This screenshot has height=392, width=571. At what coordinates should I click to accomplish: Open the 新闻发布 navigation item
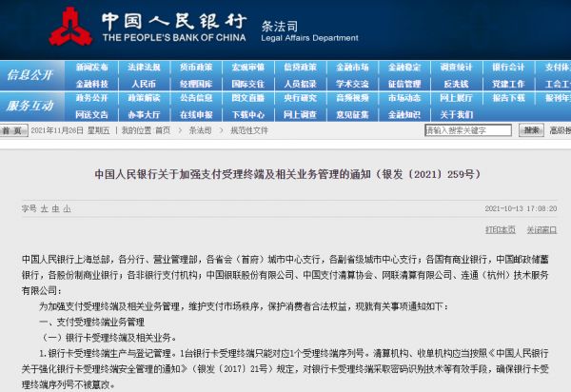point(92,68)
